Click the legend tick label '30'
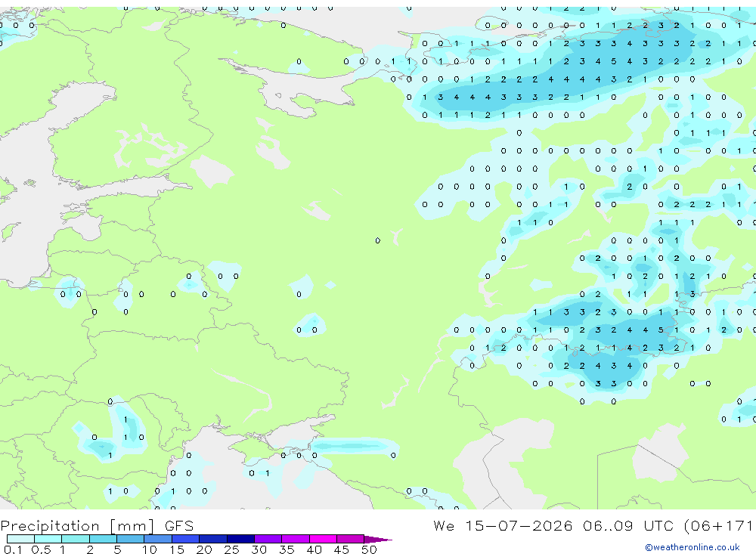The width and height of the screenshot is (756, 554). (259, 549)
